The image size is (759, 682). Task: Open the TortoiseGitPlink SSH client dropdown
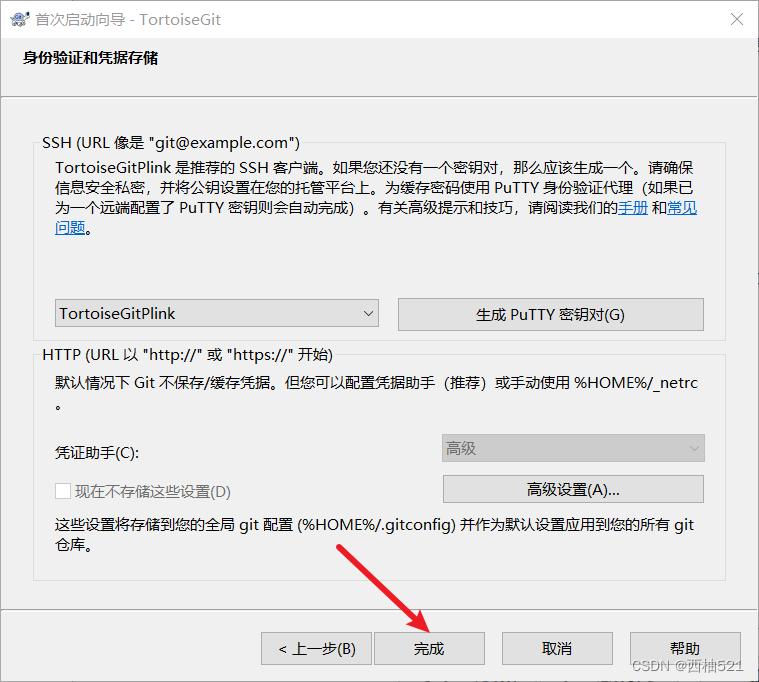(x=216, y=313)
